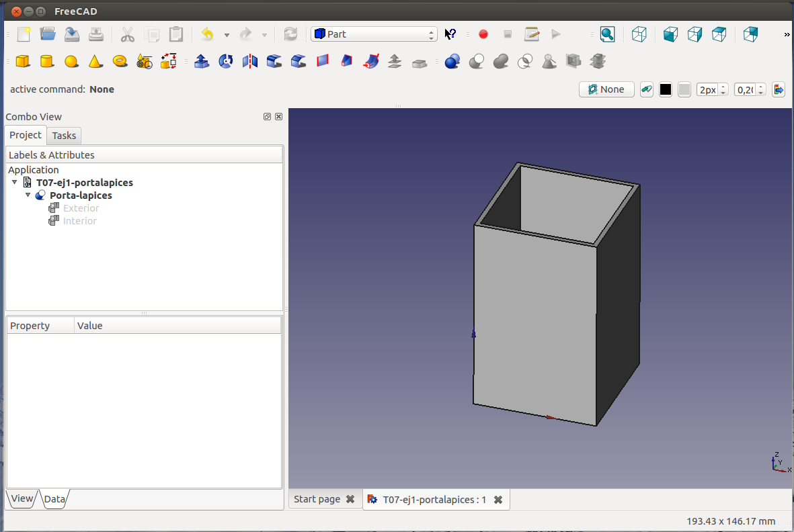794x532 pixels.
Task: Create a torus solid
Action: (120, 62)
